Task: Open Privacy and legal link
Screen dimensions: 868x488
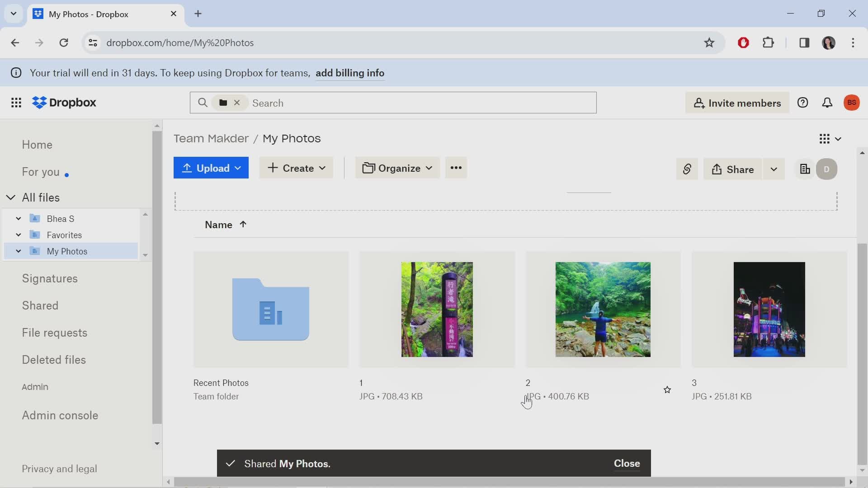Action: pos(59,469)
